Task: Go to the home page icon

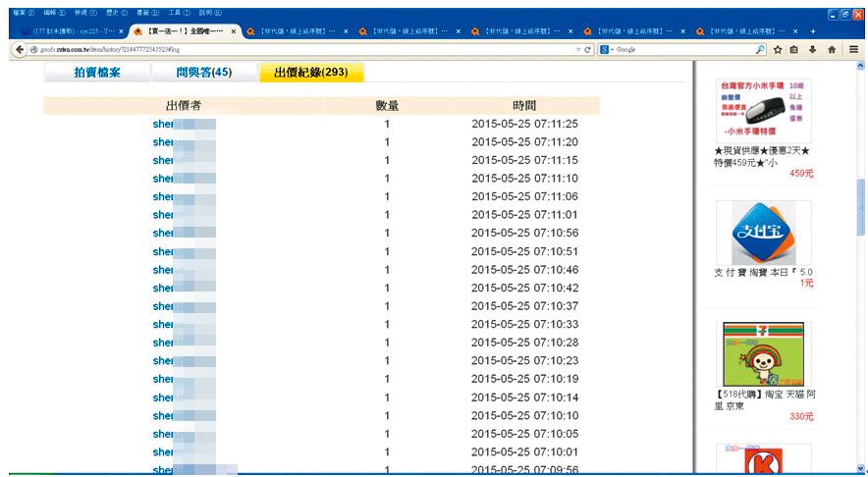Action: tap(831, 49)
